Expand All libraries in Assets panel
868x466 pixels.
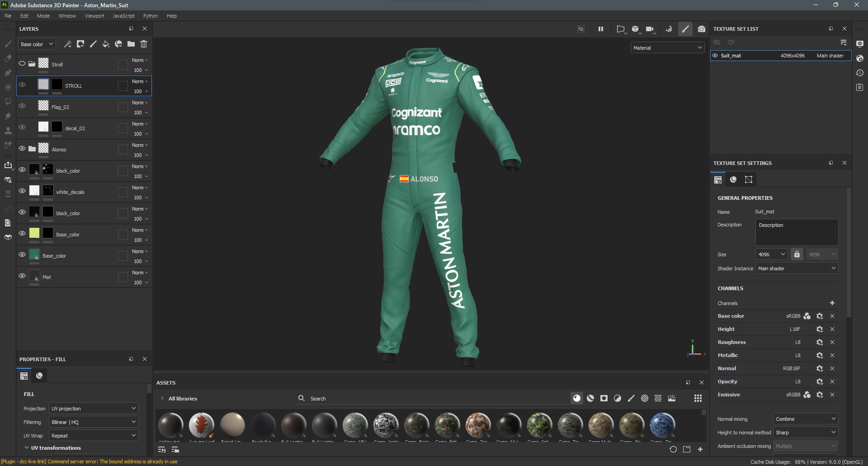point(162,398)
